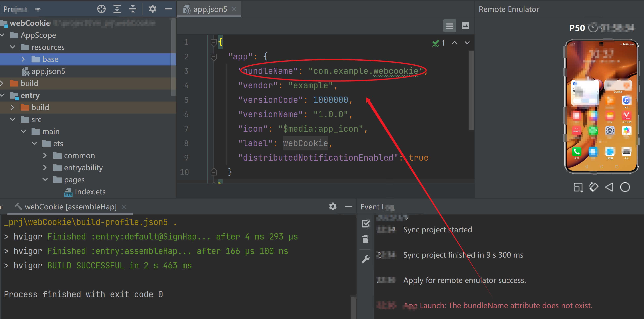Expand the base folder

[x=23, y=59]
